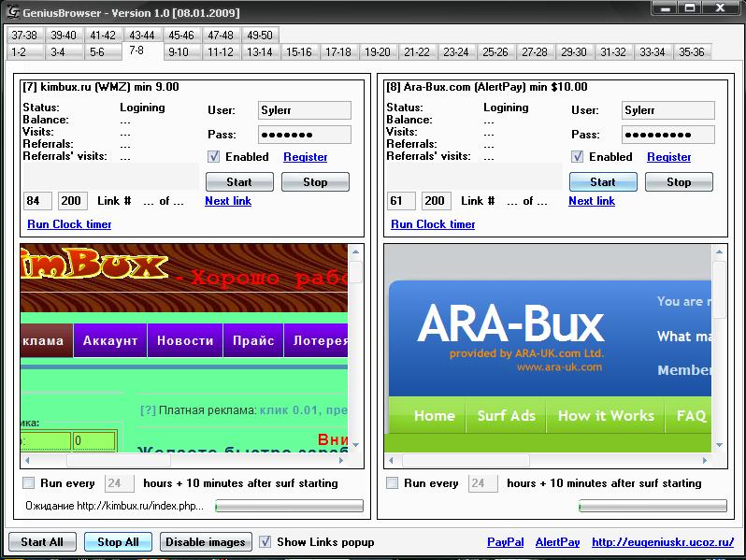Toggle Enabled checkbox for Ara-Bux.com
Screen dimensions: 746x560
coord(577,156)
